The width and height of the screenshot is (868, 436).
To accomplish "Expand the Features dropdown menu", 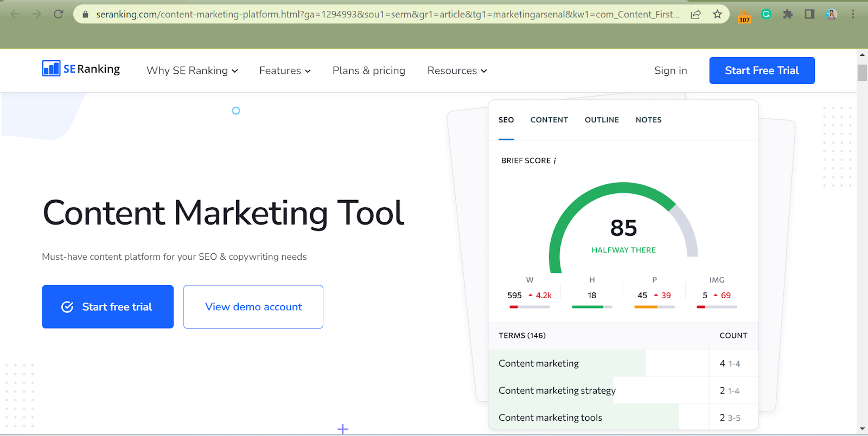I will [285, 70].
